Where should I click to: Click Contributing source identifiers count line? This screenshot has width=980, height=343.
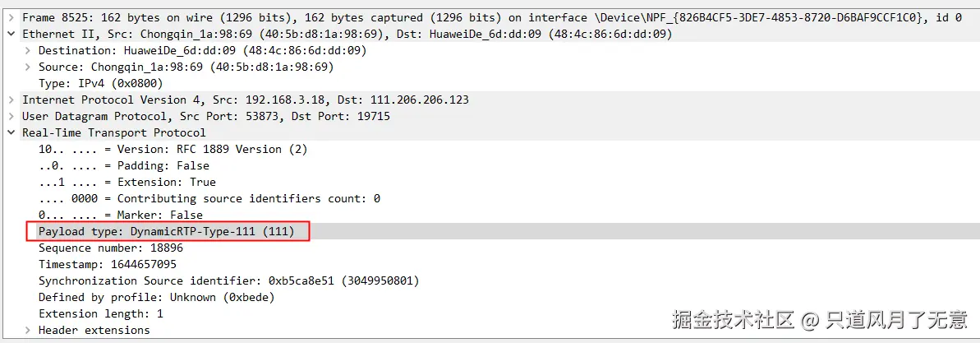(x=209, y=198)
